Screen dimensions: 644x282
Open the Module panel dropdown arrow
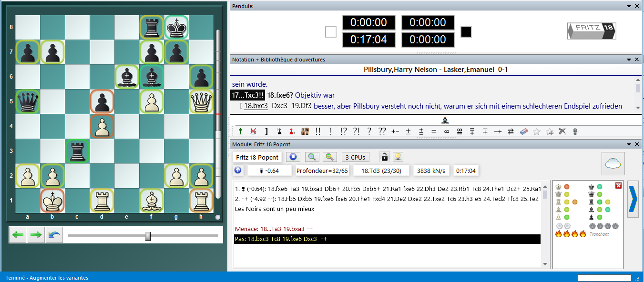point(629,144)
